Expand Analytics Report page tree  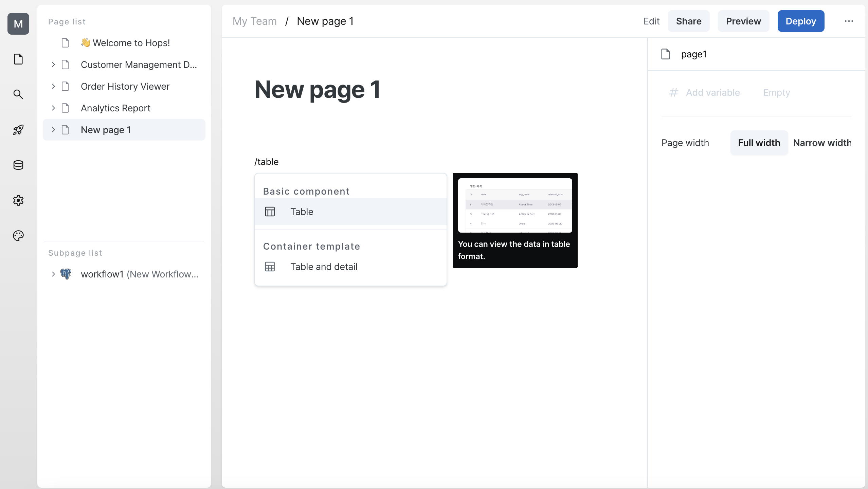[53, 108]
